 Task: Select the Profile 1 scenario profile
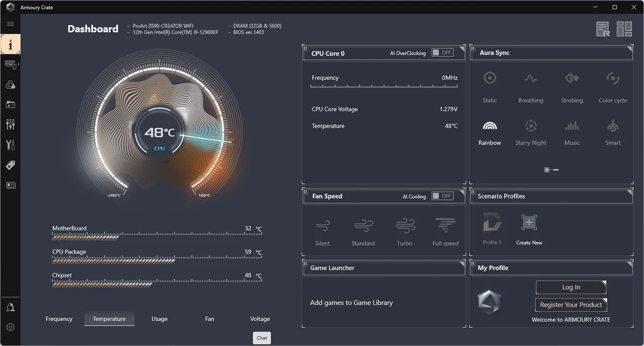(492, 229)
